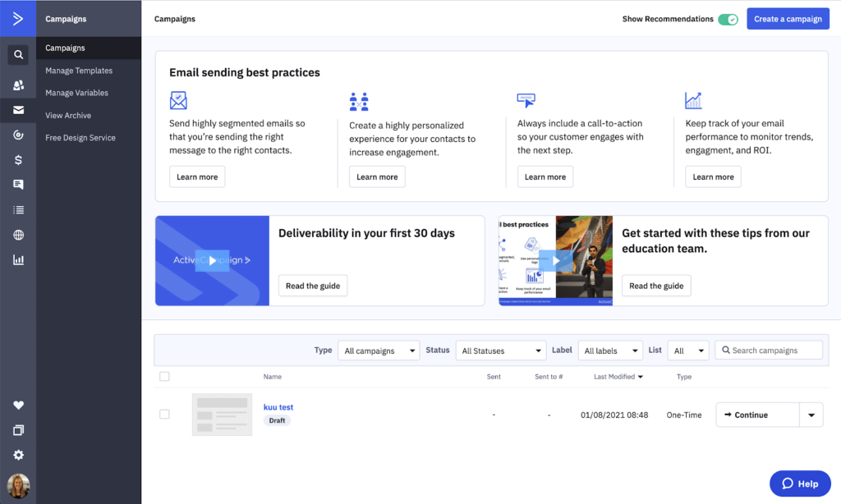Image resolution: width=841 pixels, height=504 pixels.
Task: Toggle Show Recommendations switch off
Action: 728,19
